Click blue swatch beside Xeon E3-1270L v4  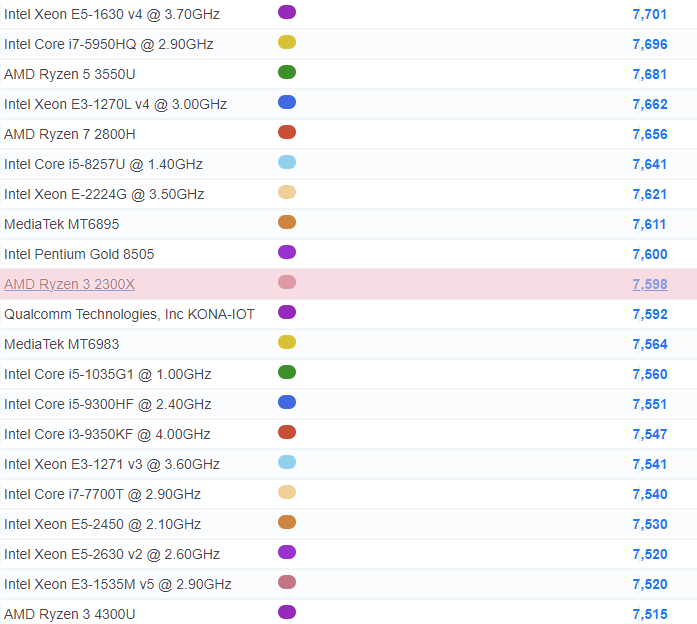click(287, 102)
